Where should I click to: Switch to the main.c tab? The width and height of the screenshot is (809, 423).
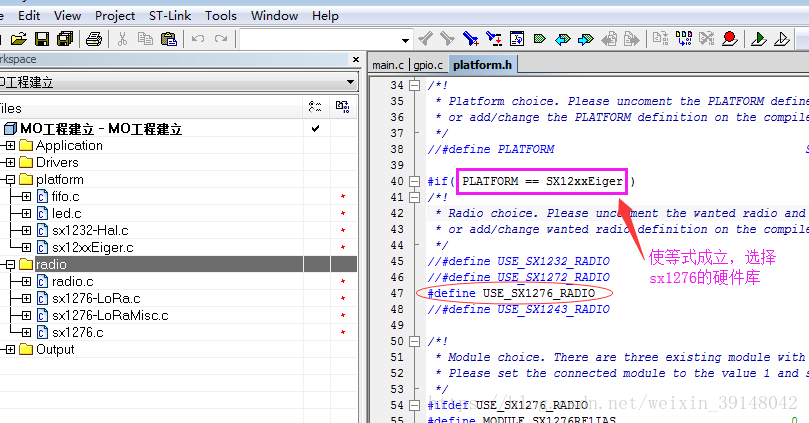pos(388,65)
